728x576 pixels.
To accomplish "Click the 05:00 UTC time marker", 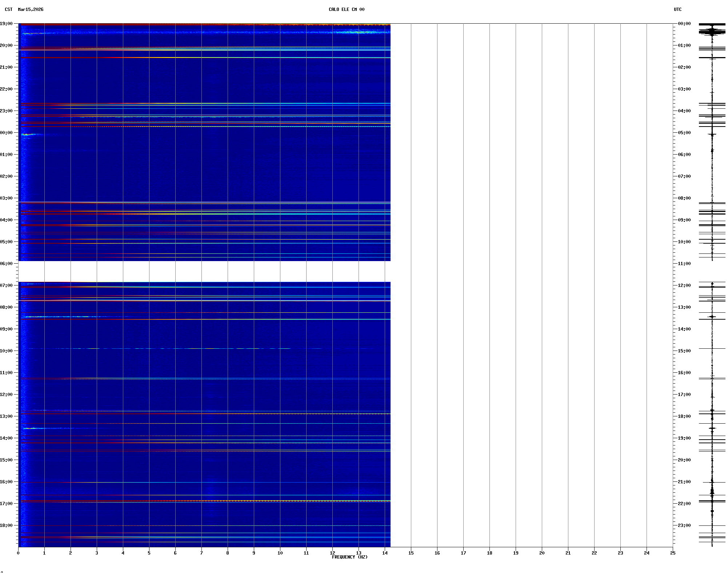I will (684, 133).
